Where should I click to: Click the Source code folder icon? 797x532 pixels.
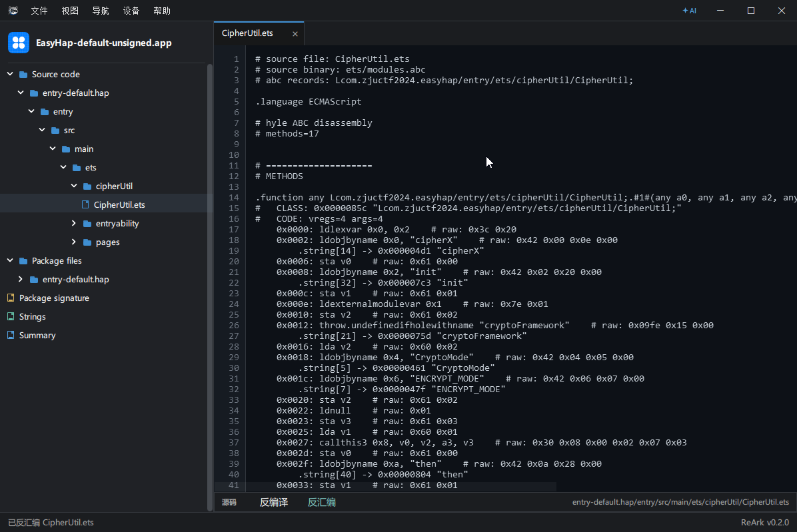pos(23,75)
